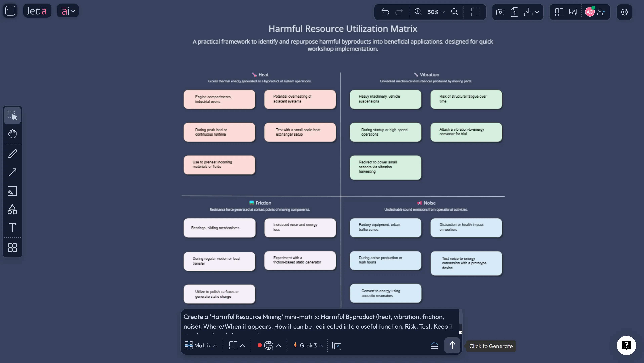Screen dimensions: 644x363
Task: Select the Arrow connector tool
Action: pos(12,172)
